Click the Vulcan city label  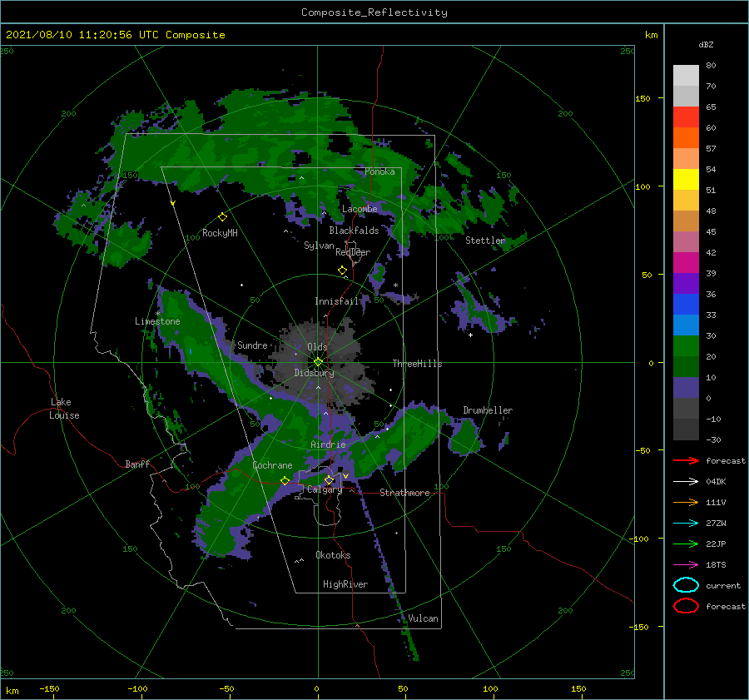click(x=423, y=618)
